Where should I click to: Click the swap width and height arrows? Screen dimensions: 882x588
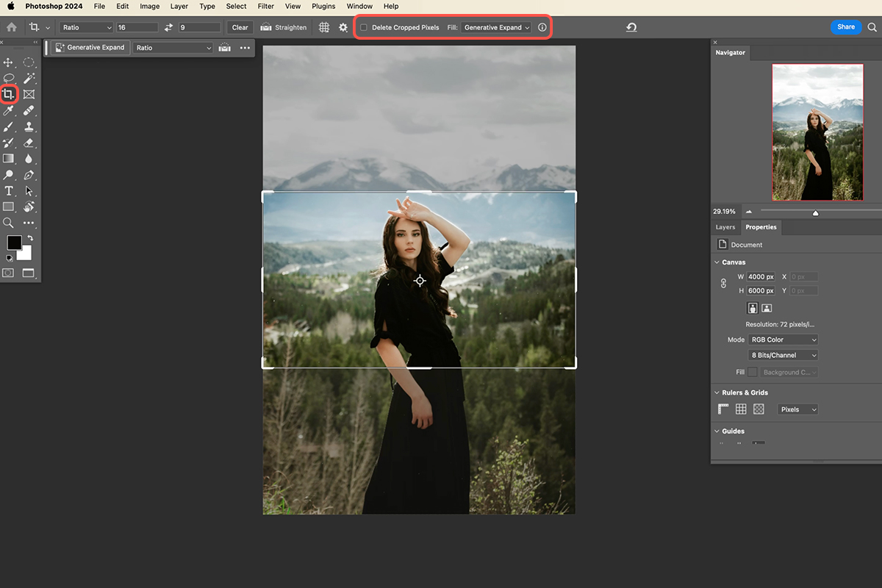click(168, 27)
